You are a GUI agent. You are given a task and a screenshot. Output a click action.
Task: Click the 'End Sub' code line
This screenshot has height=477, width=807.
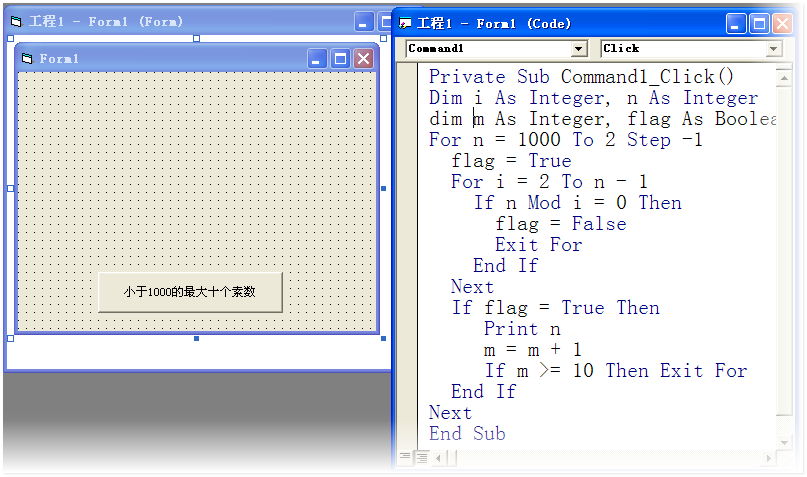[467, 433]
